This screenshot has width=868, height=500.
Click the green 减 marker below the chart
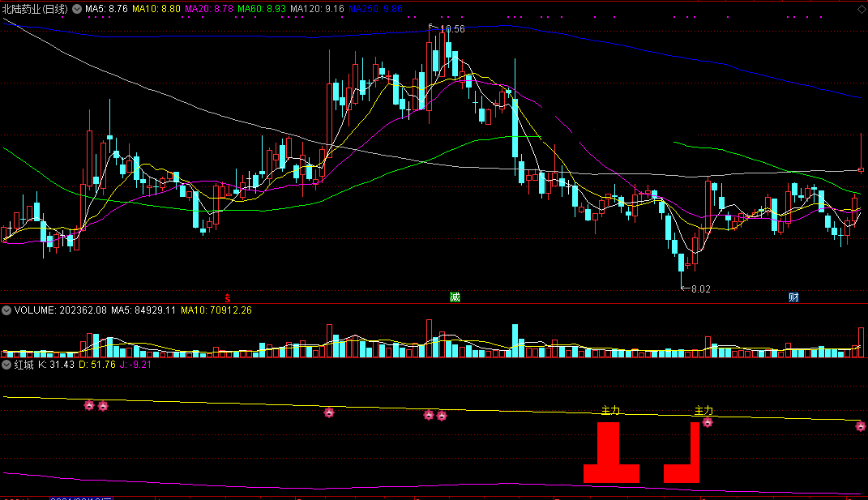click(x=455, y=297)
